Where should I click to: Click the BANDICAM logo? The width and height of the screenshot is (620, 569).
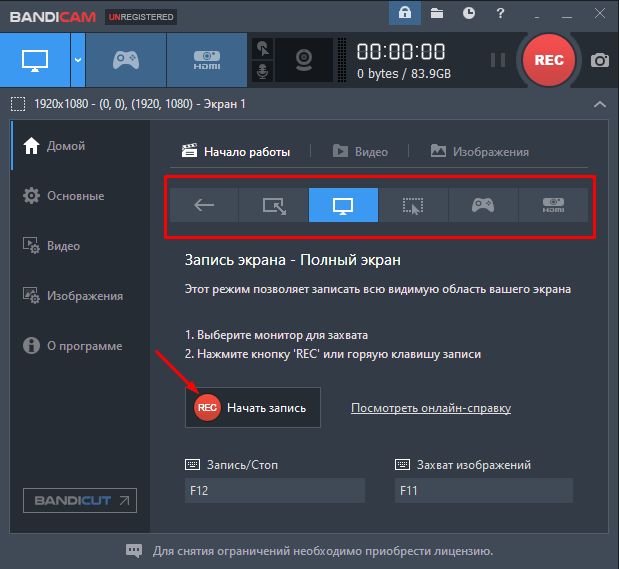click(x=53, y=17)
